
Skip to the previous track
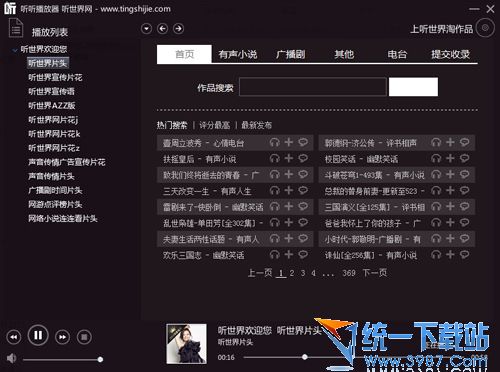tap(13, 337)
